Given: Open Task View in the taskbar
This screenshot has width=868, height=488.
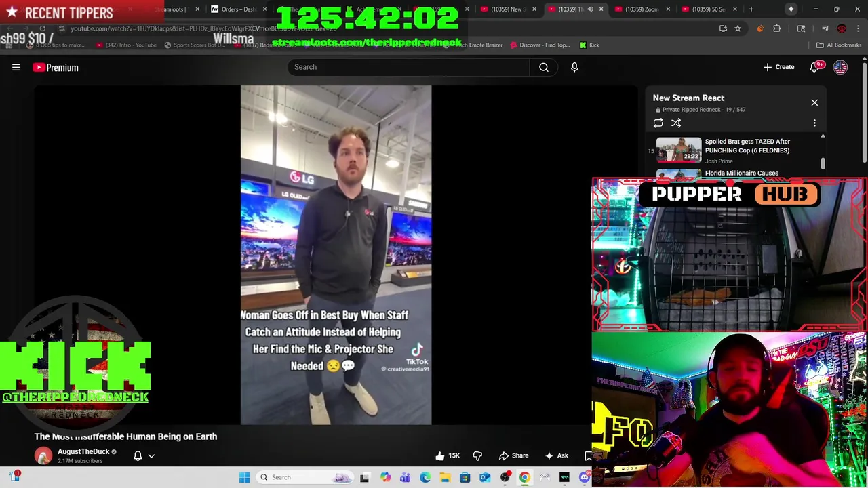Looking at the screenshot, I should tap(364, 477).
